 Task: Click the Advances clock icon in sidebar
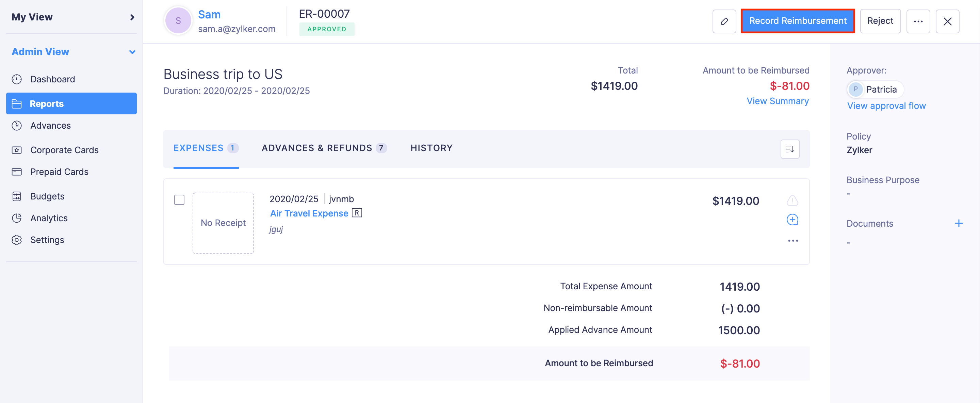click(17, 125)
